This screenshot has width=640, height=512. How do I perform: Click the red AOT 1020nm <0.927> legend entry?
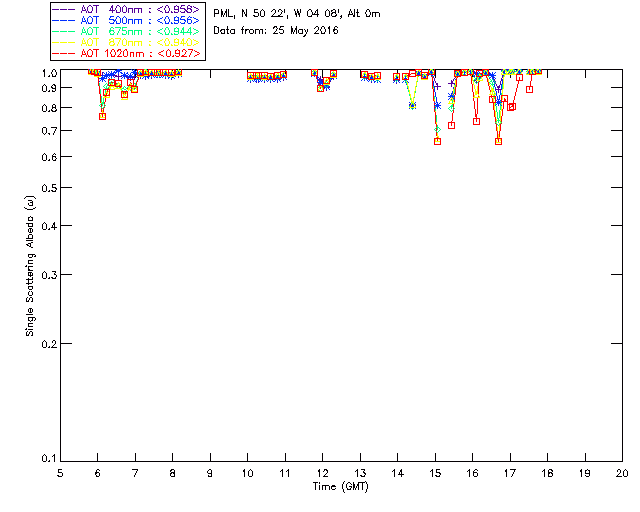point(140,53)
